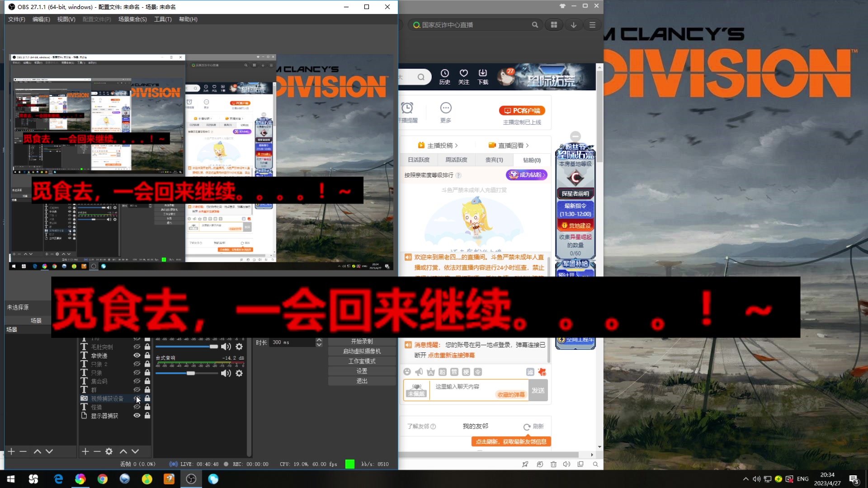The height and width of the screenshot is (488, 868).
Task: Move the selected source down
Action: pos(135,451)
